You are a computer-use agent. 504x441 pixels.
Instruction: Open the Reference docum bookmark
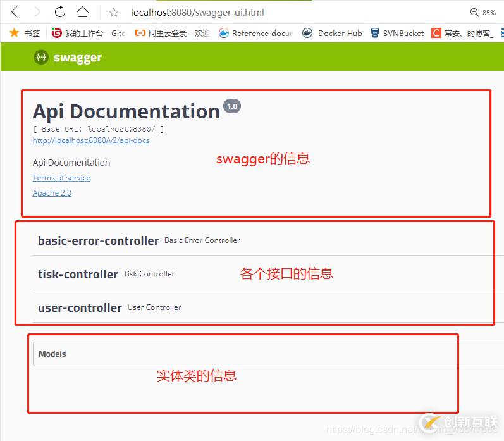tap(256, 33)
